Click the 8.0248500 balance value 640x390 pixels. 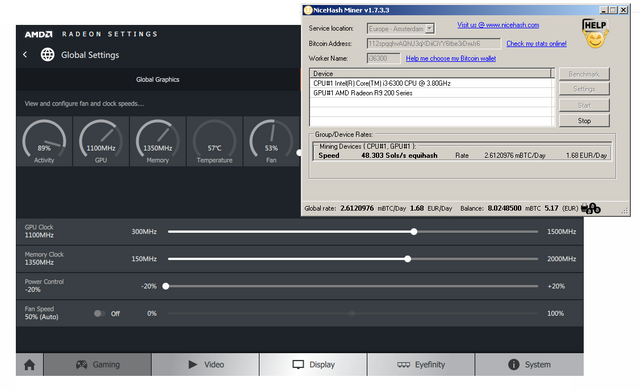pos(504,208)
